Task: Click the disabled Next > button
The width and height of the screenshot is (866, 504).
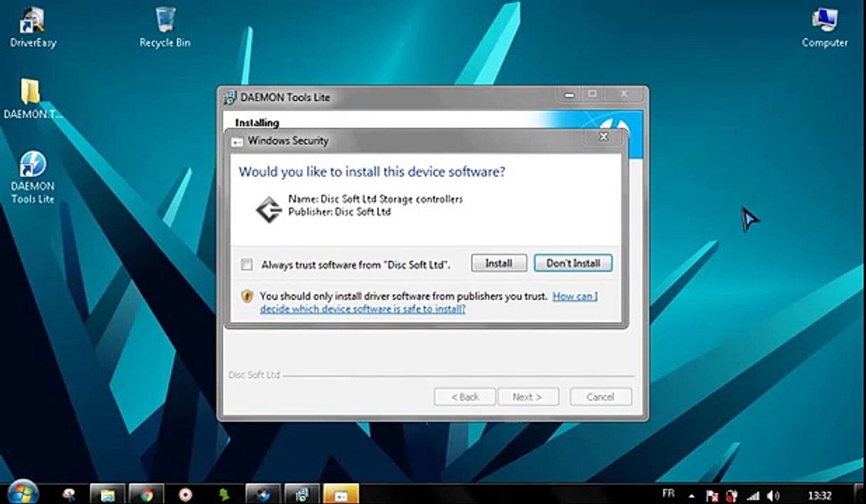Action: pos(528,397)
